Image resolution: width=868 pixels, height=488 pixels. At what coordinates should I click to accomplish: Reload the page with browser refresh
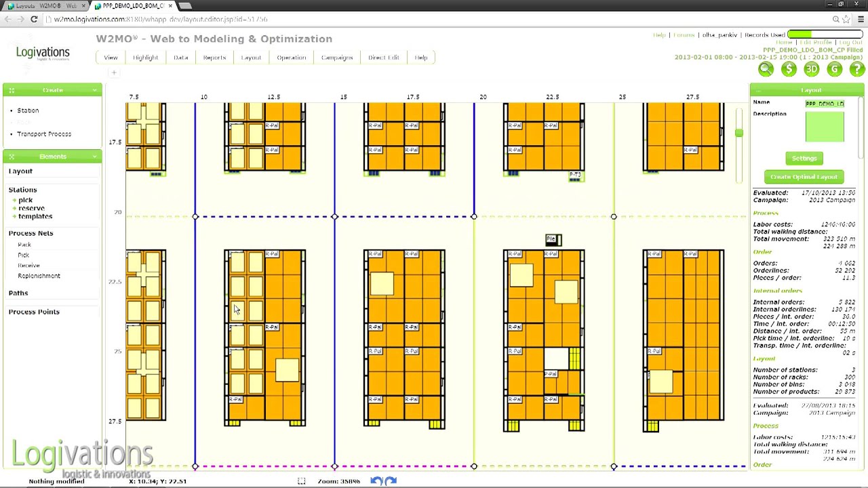[x=34, y=20]
